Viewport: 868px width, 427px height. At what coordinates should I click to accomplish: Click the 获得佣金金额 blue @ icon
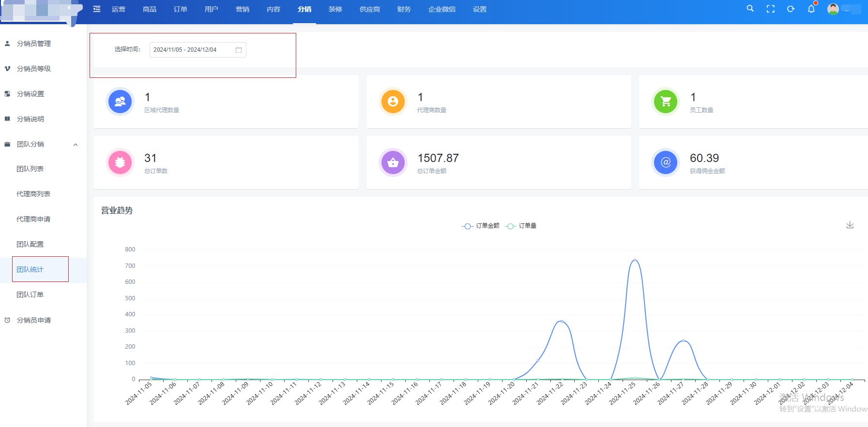pos(666,162)
